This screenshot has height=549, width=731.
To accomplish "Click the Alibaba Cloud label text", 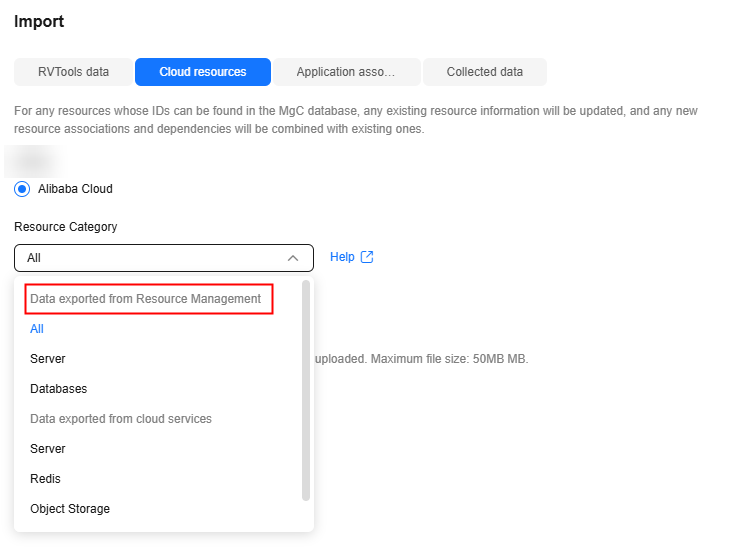I will pyautogui.click(x=75, y=189).
